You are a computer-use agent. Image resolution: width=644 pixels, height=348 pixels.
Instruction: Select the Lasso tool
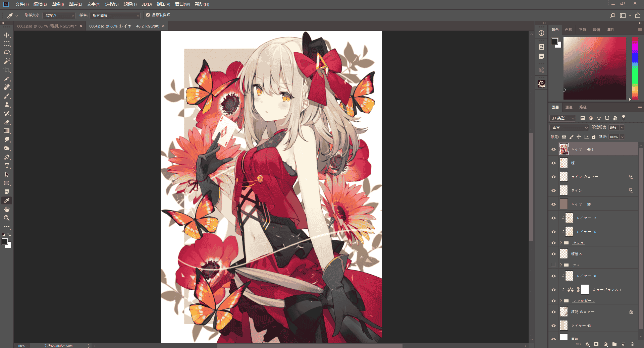tap(7, 52)
